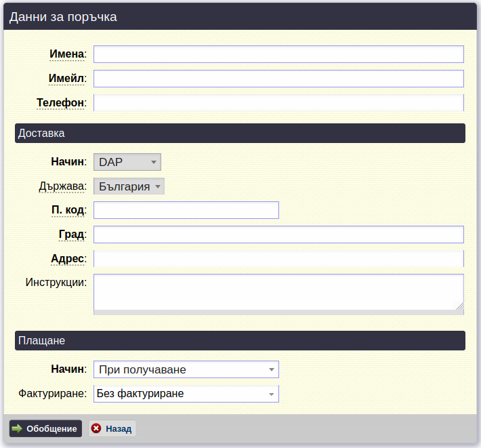Click the Данни за поръчка title bar

coord(240,16)
